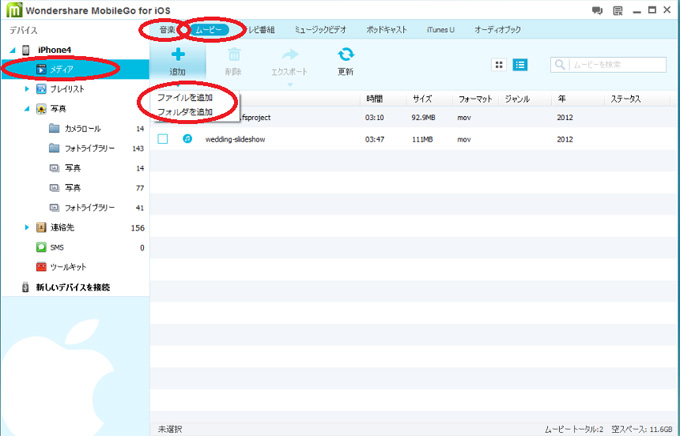This screenshot has height=436, width=680.
Task: Sort by Status (ステータス) column header
Action: (625, 99)
